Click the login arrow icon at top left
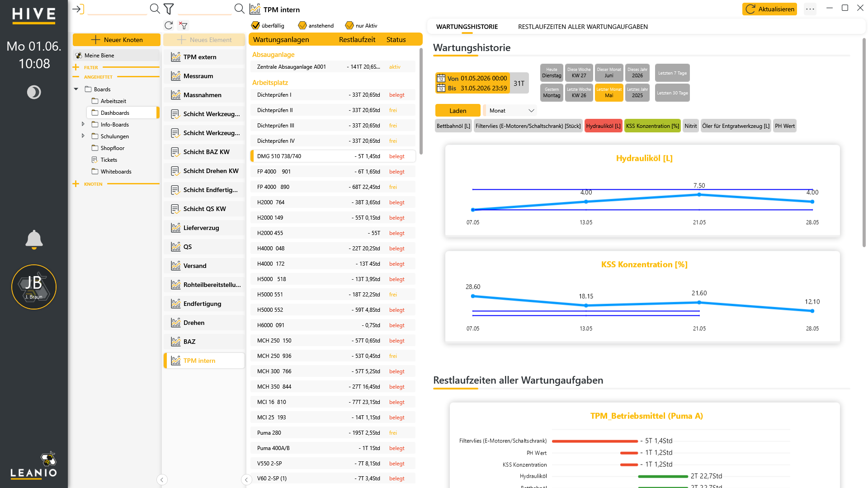 tap(78, 9)
